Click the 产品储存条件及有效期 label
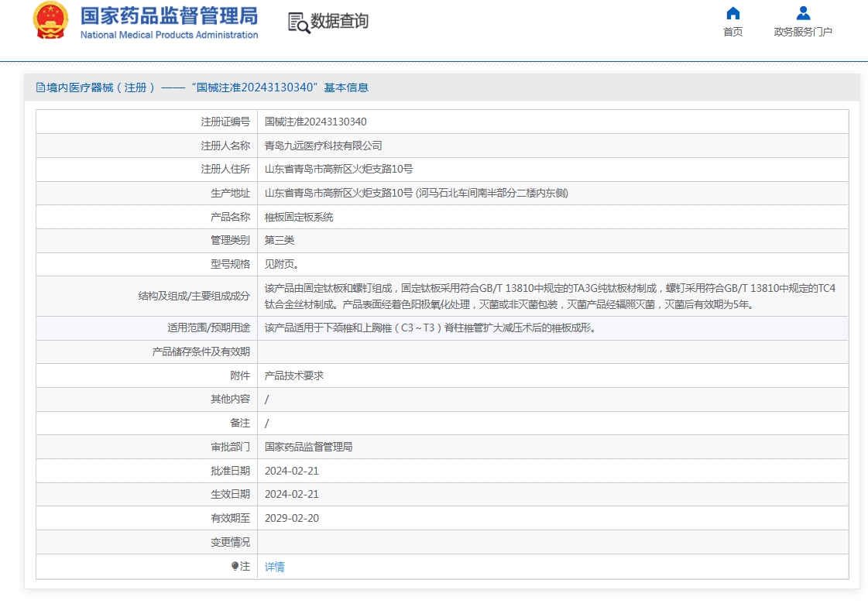 coord(201,352)
